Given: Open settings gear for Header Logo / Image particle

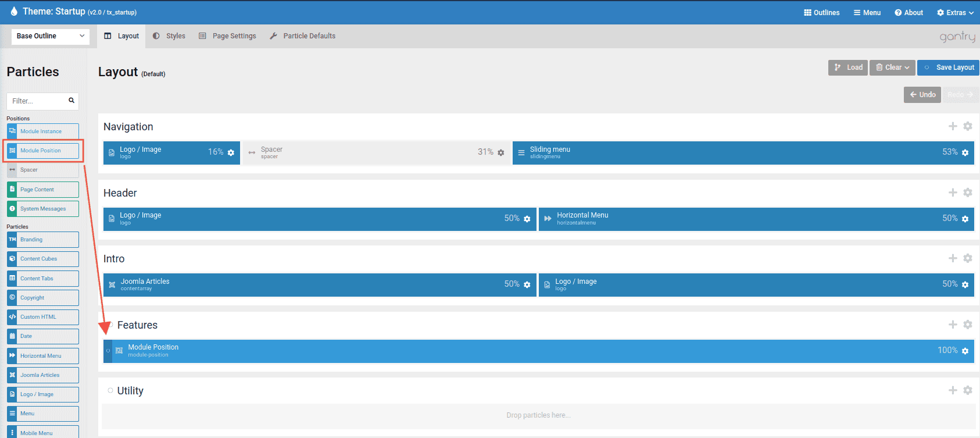Looking at the screenshot, I should click(527, 219).
